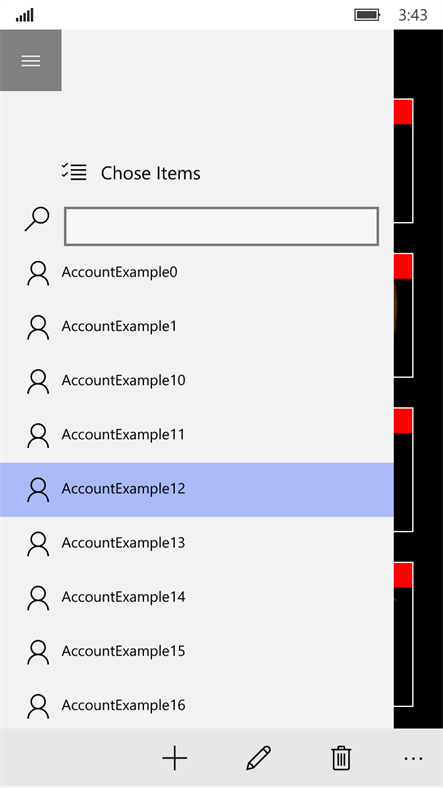Click the first red-topped tile behind the panel

(403, 161)
